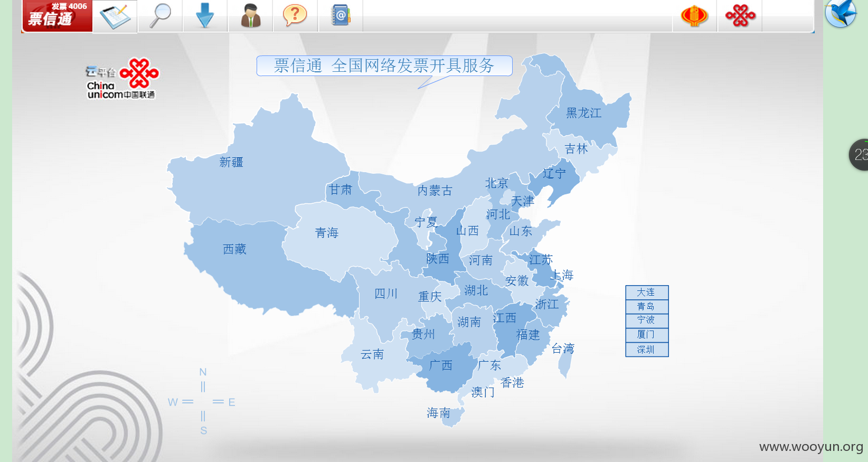Select 四川 on the map

pyautogui.click(x=385, y=294)
